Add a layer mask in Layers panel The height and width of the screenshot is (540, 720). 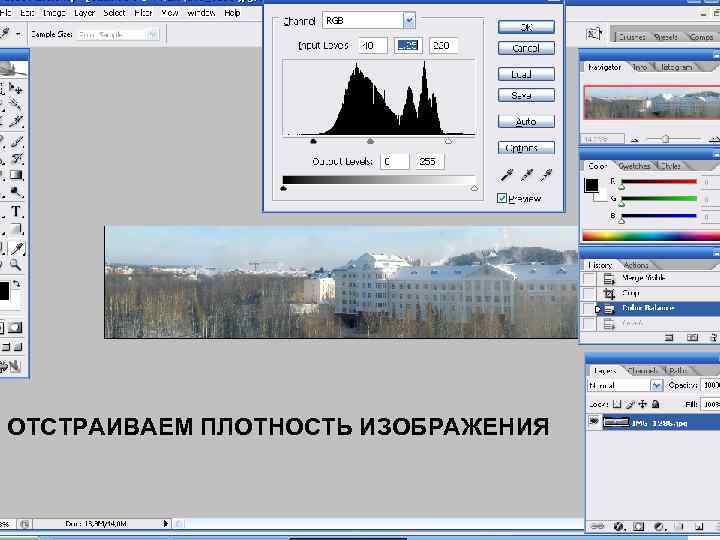639,526
